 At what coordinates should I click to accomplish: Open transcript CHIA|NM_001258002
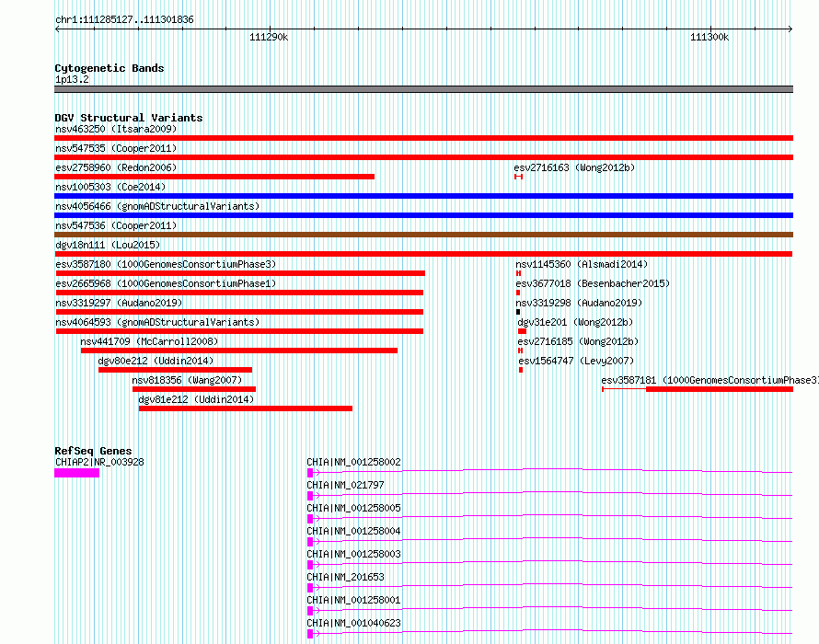point(353,462)
